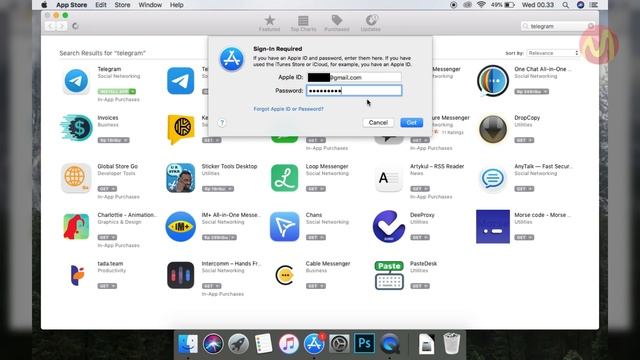Open Wi-Fi status menu
The image size is (640, 360).
[x=481, y=5]
